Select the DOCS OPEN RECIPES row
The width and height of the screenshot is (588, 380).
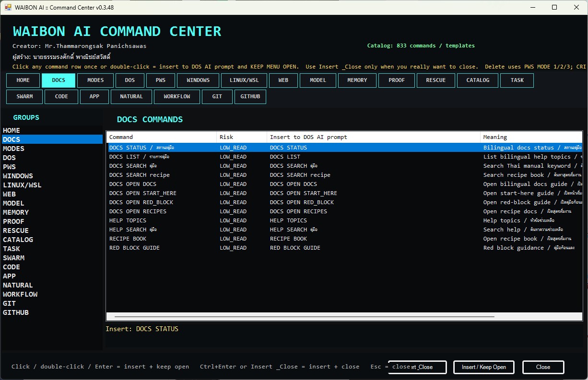pos(344,211)
